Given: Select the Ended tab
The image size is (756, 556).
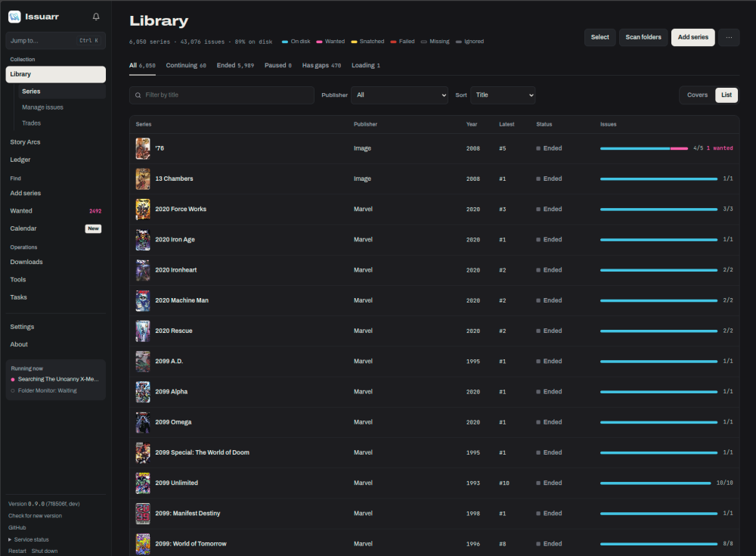Looking at the screenshot, I should coord(235,66).
